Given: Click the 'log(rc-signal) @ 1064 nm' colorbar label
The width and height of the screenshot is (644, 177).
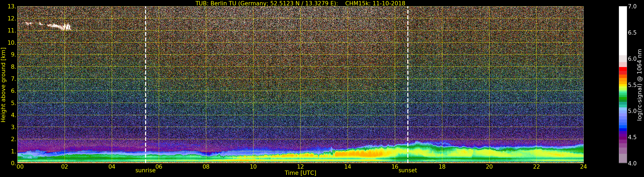Looking at the screenshot, I should tap(640, 85).
